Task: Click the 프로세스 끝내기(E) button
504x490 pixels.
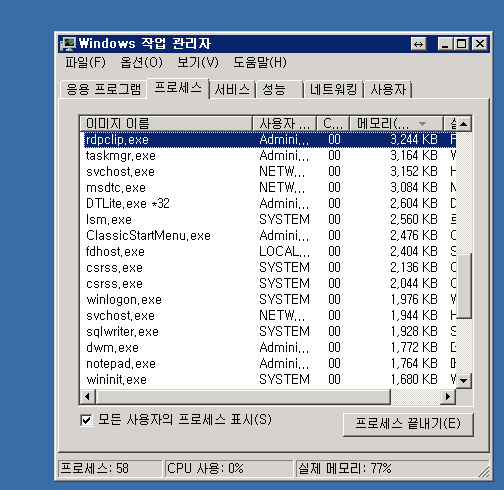Action: point(408,424)
